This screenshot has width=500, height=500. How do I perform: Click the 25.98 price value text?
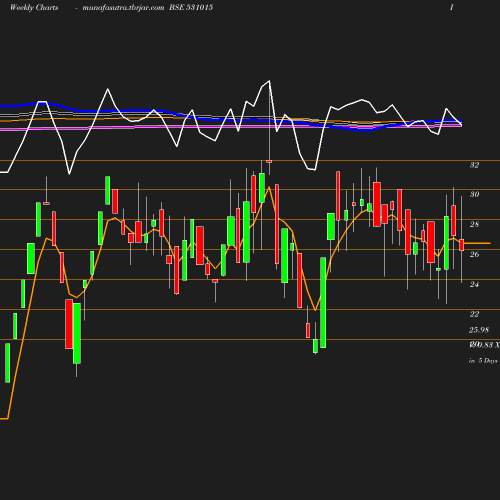(x=479, y=330)
